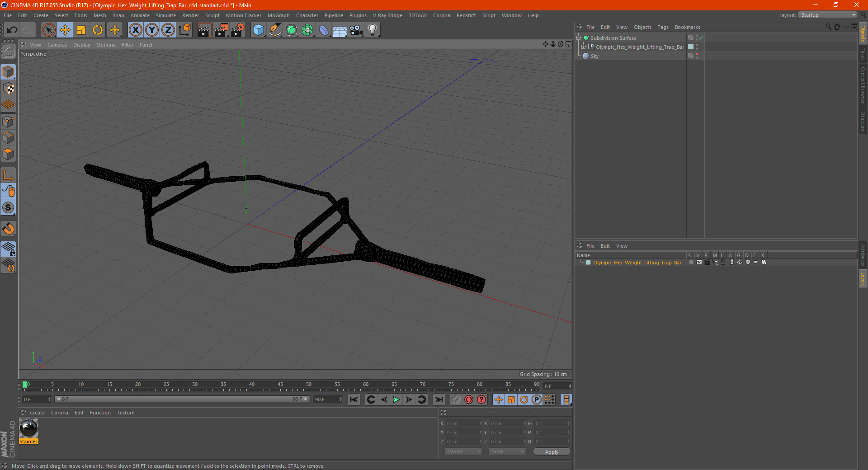This screenshot has height=470, width=868.
Task: Open the Array modeling objects
Action: pyautogui.click(x=307, y=30)
